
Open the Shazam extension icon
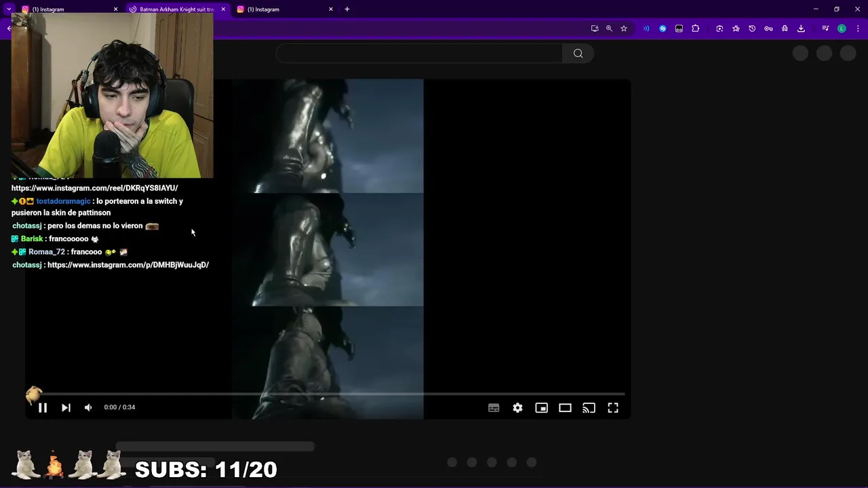tap(663, 28)
